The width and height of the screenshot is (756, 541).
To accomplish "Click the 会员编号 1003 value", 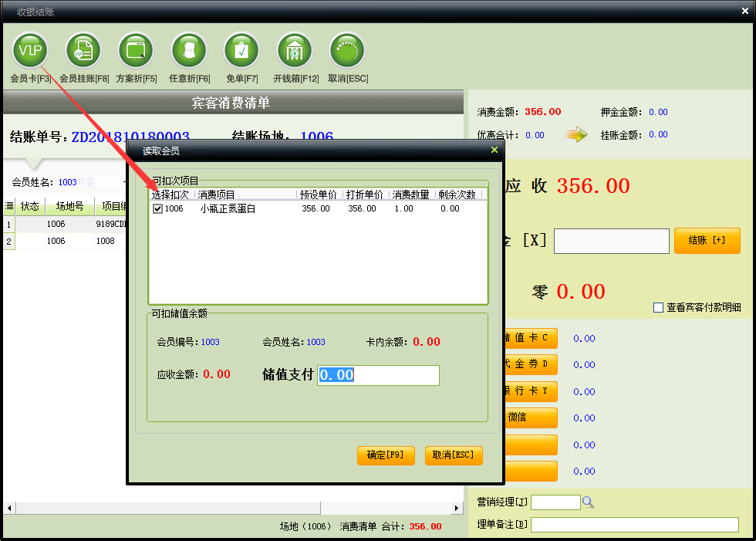I will [x=210, y=342].
